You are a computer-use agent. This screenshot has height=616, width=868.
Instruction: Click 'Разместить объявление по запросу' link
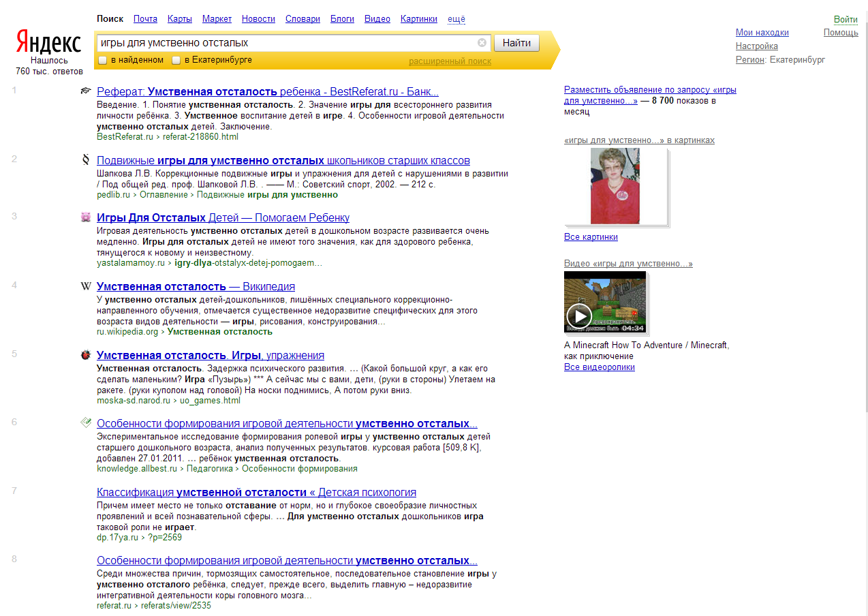(x=650, y=95)
